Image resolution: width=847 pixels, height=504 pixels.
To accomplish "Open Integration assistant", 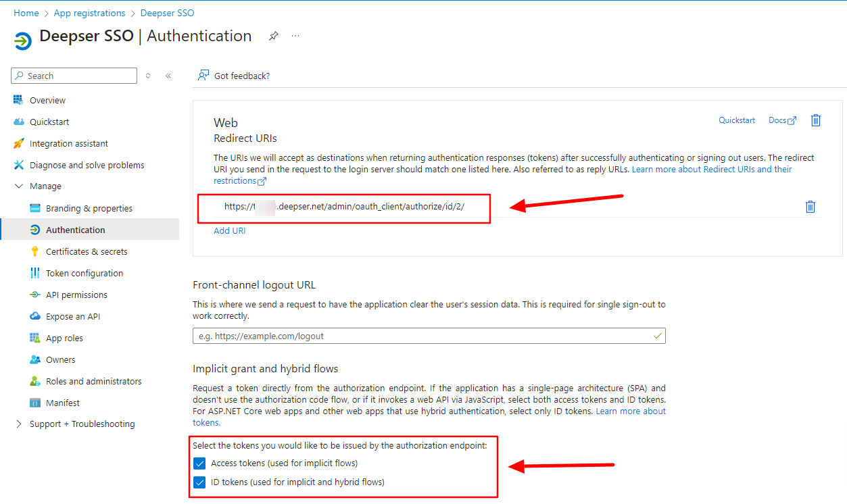I will tap(69, 143).
